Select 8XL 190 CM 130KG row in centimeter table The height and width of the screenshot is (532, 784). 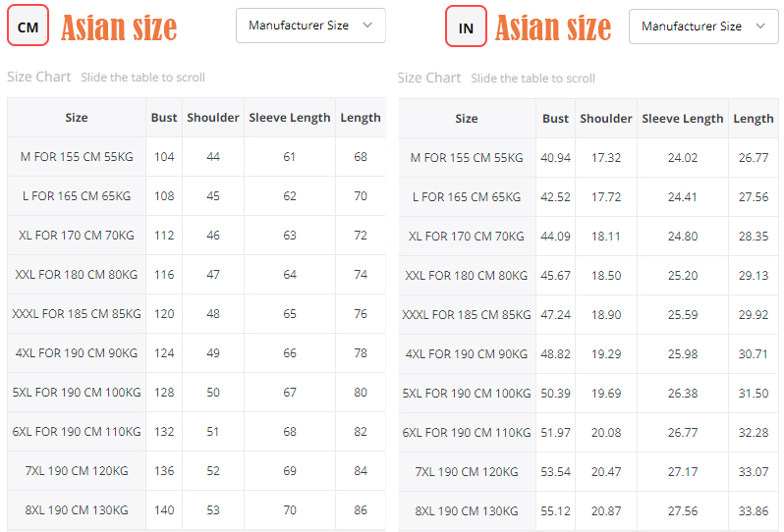(x=77, y=510)
